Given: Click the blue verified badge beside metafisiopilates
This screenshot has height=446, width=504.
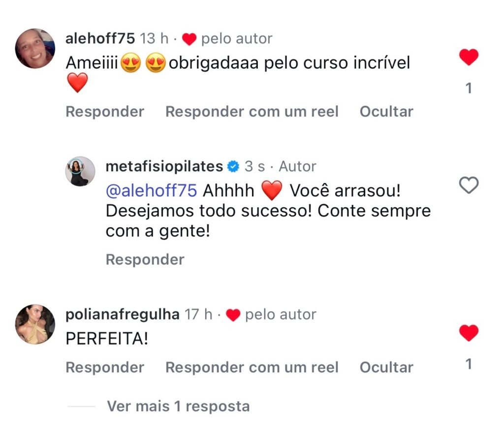Looking at the screenshot, I should point(233,167).
